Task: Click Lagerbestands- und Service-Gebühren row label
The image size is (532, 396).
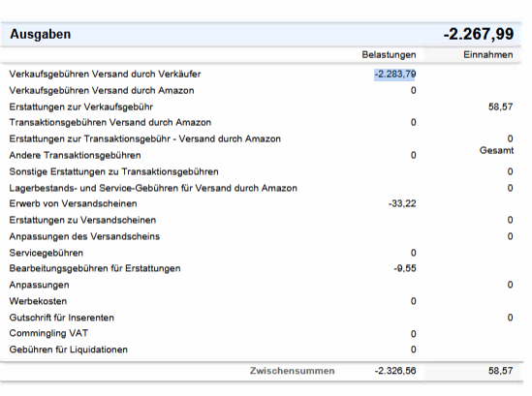Action: [153, 188]
